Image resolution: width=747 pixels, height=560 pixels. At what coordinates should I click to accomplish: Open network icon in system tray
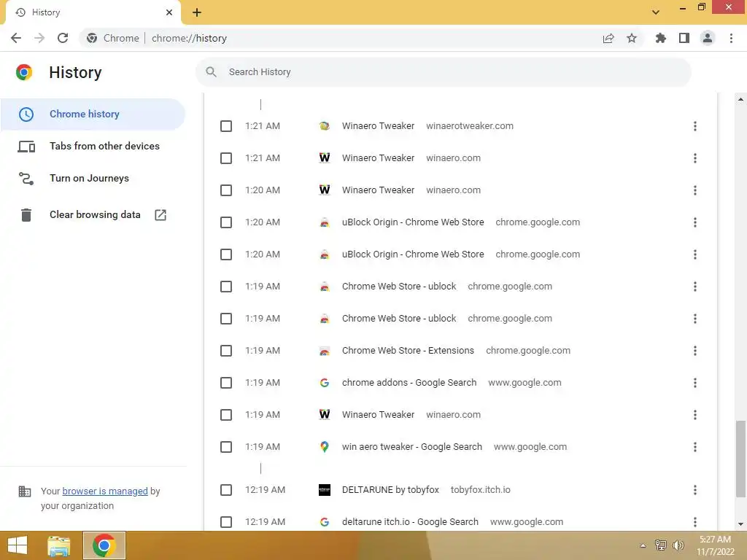click(x=661, y=545)
